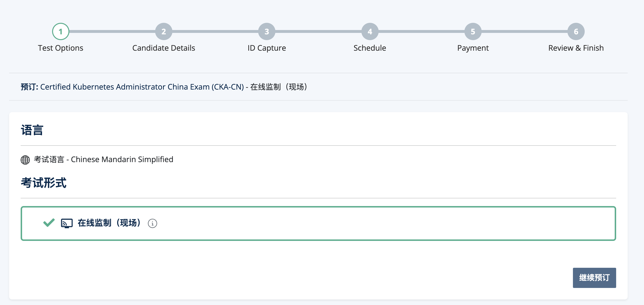Image resolution: width=644 pixels, height=305 pixels.
Task: Select the 在线监制（现场）exam format option
Action: [x=318, y=223]
